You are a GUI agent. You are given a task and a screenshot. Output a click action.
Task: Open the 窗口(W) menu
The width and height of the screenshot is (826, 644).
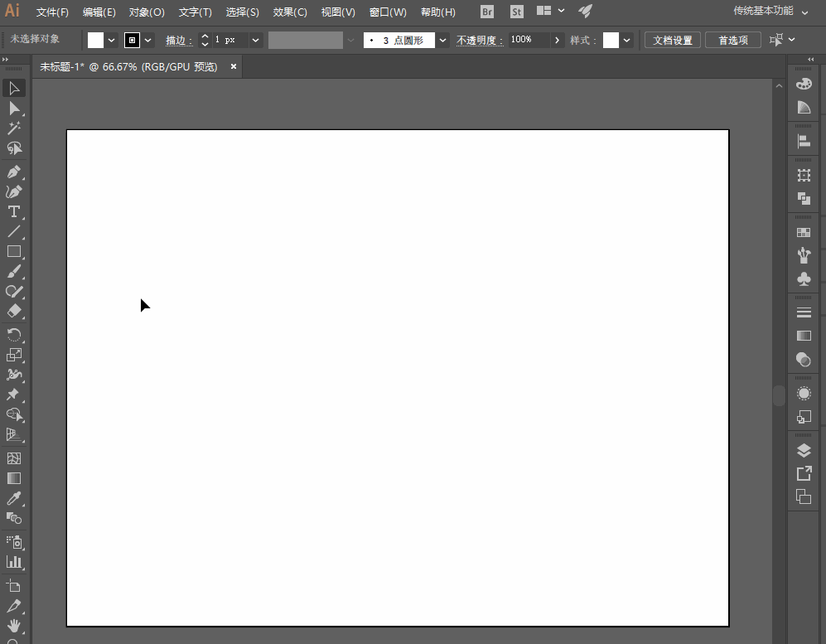(x=388, y=12)
